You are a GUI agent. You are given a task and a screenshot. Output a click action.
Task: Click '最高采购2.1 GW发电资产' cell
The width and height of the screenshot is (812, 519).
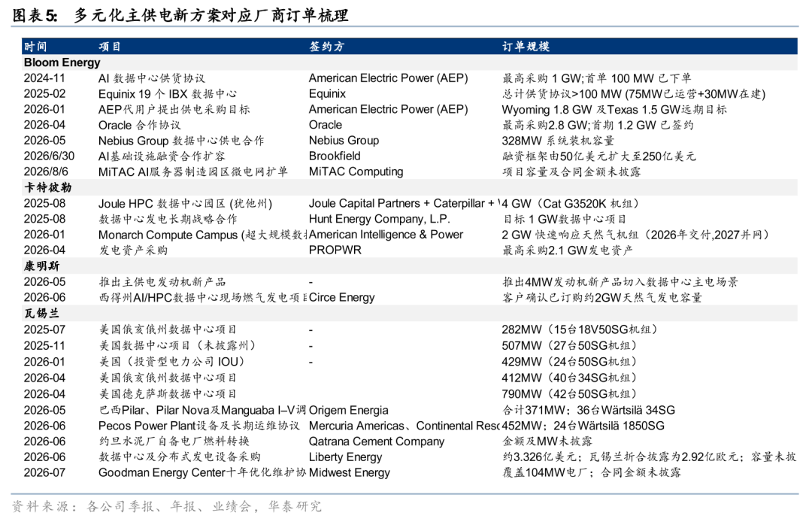pos(568,250)
